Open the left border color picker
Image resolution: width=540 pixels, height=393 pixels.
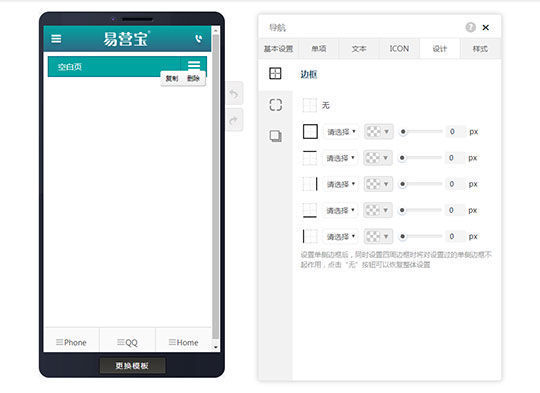click(x=378, y=236)
